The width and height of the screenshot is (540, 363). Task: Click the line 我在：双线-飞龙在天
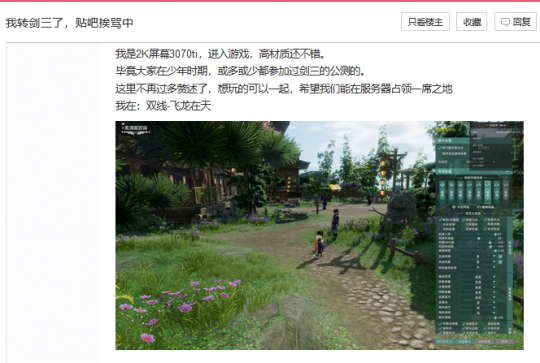[163, 106]
